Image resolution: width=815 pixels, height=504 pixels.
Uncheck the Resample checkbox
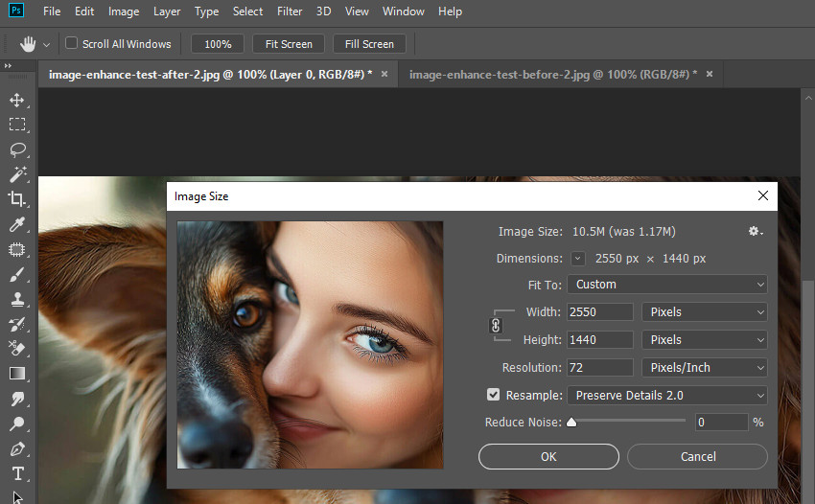[493, 395]
